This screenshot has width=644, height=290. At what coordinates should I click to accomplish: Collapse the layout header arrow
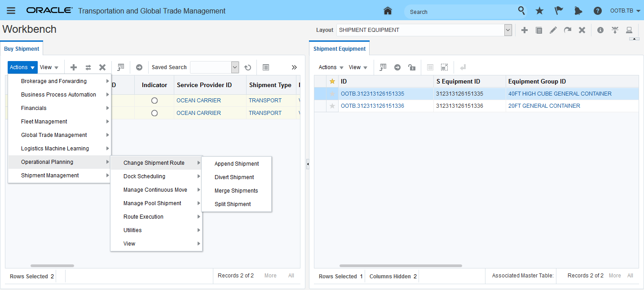[x=634, y=39]
